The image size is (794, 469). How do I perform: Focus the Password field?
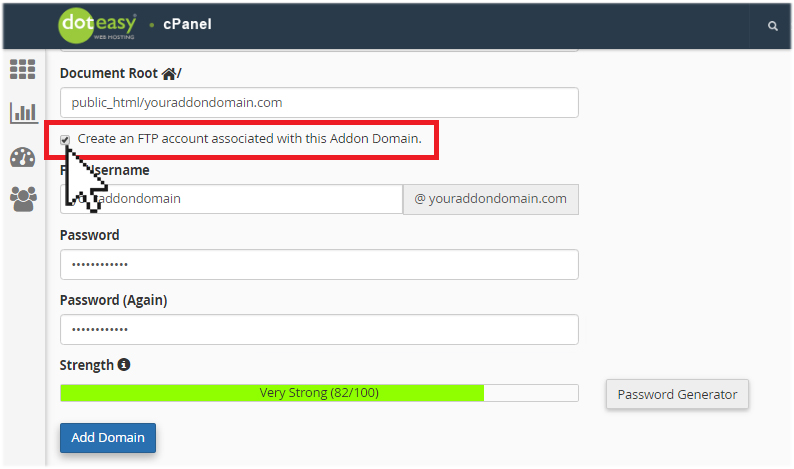point(319,264)
